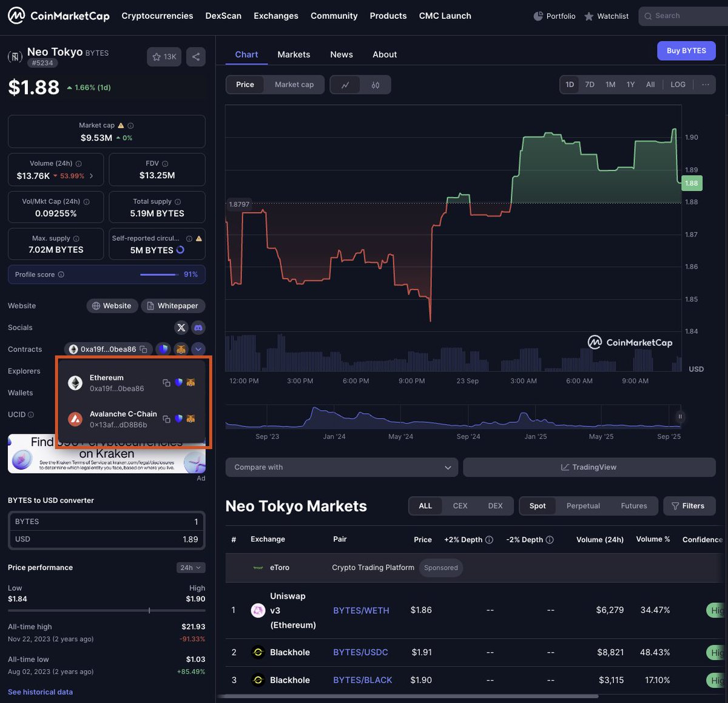Screen dimensions: 728x703
Task: Click shield icon for Ethereum in popup
Action: click(178, 383)
